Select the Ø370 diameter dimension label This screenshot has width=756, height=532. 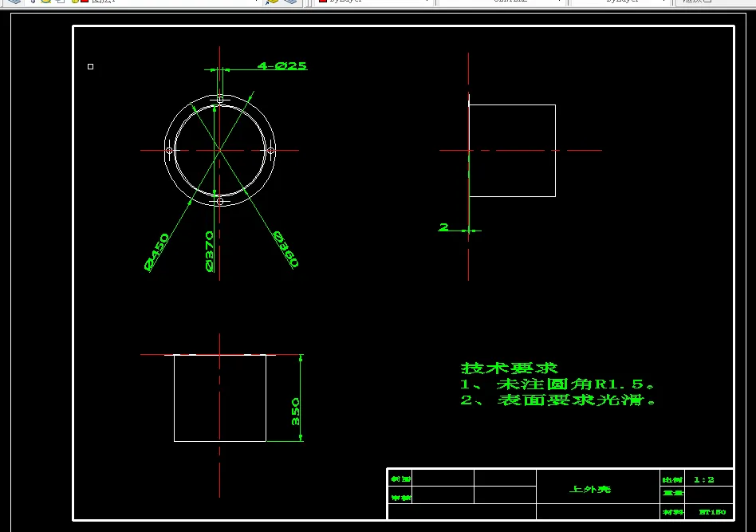[209, 250]
